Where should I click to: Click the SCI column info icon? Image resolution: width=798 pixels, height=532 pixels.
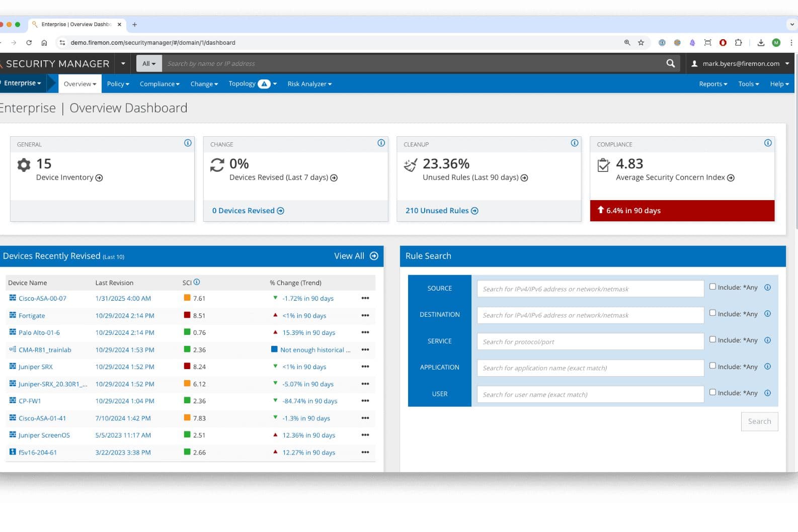click(197, 282)
